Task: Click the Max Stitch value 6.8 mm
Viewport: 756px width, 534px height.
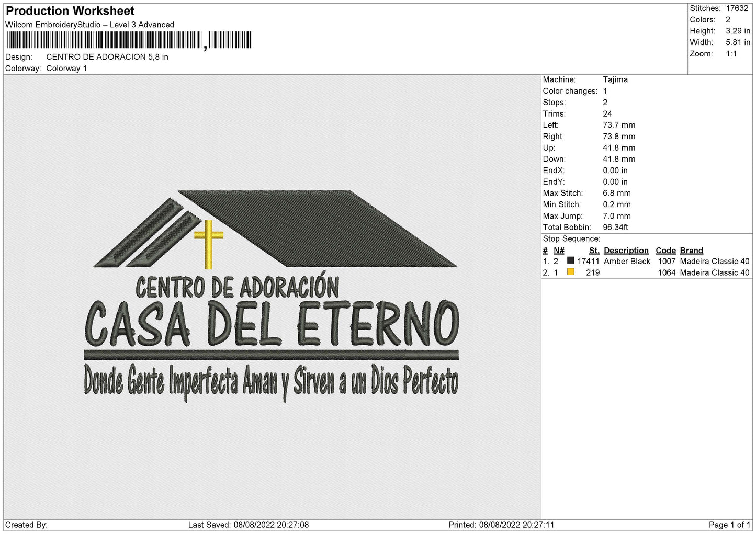Action: click(x=617, y=193)
